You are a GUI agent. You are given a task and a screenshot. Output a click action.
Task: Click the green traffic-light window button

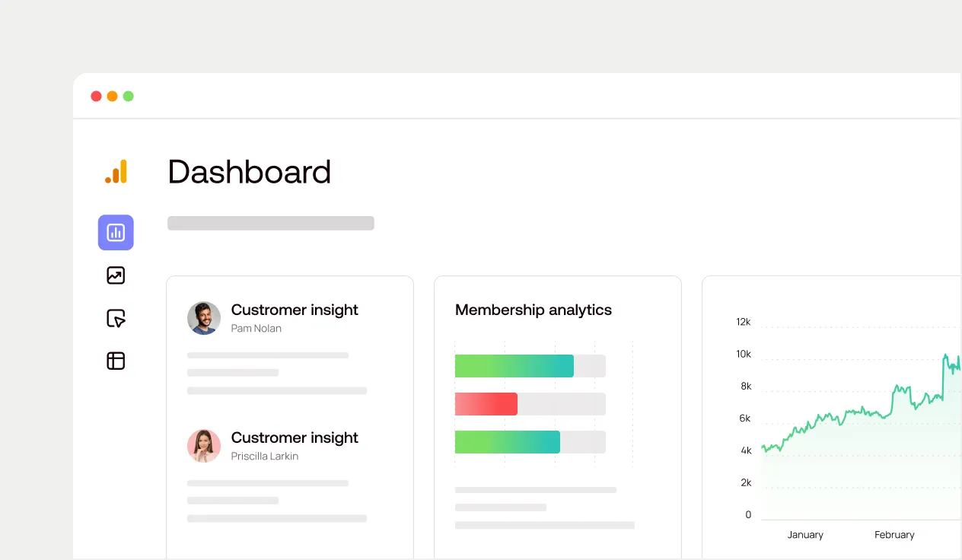pyautogui.click(x=129, y=96)
